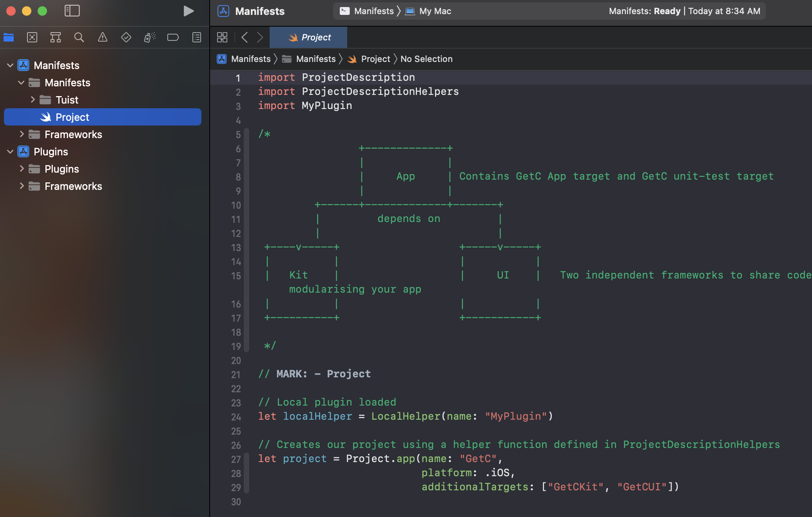The height and width of the screenshot is (517, 812).
Task: Open the related items grid menu
Action: 222,37
